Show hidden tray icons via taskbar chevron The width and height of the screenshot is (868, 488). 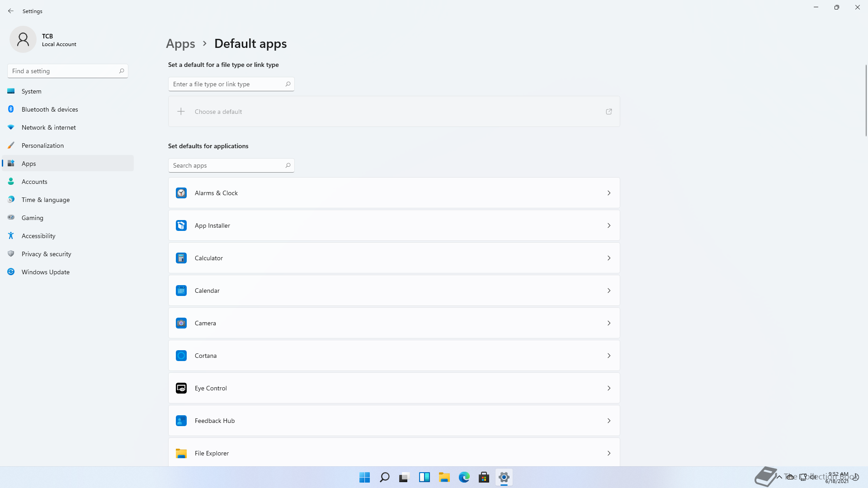[779, 477]
